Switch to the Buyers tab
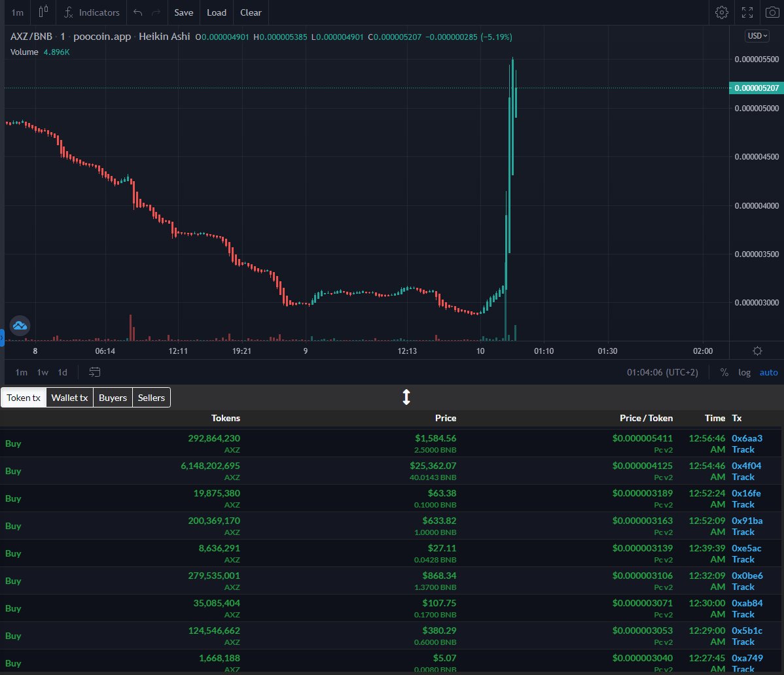This screenshot has width=784, height=675. pyautogui.click(x=113, y=398)
